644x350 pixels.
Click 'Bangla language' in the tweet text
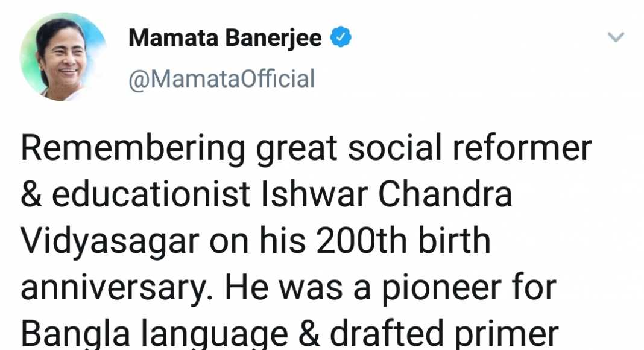pyautogui.click(x=154, y=334)
